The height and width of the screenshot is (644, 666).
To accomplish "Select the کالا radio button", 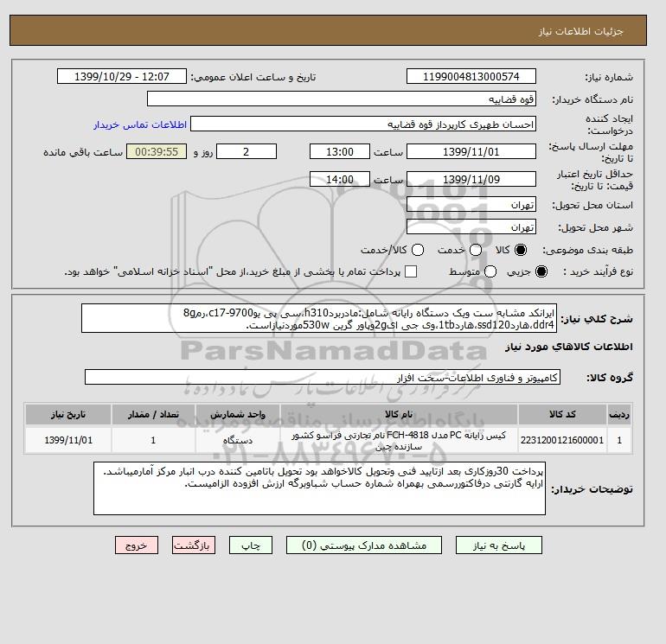I will [521, 250].
